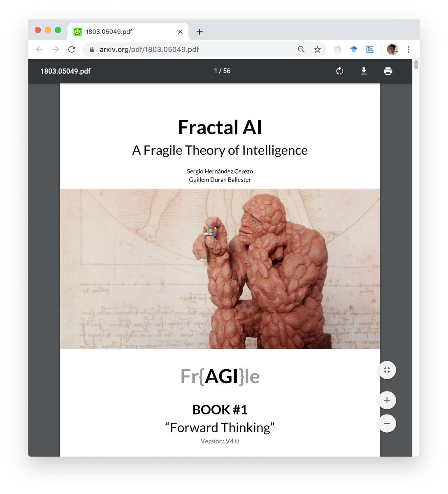Image resolution: width=448 pixels, height=494 pixels.
Task: Click the Fr{AGI}le logo
Action: (x=220, y=376)
